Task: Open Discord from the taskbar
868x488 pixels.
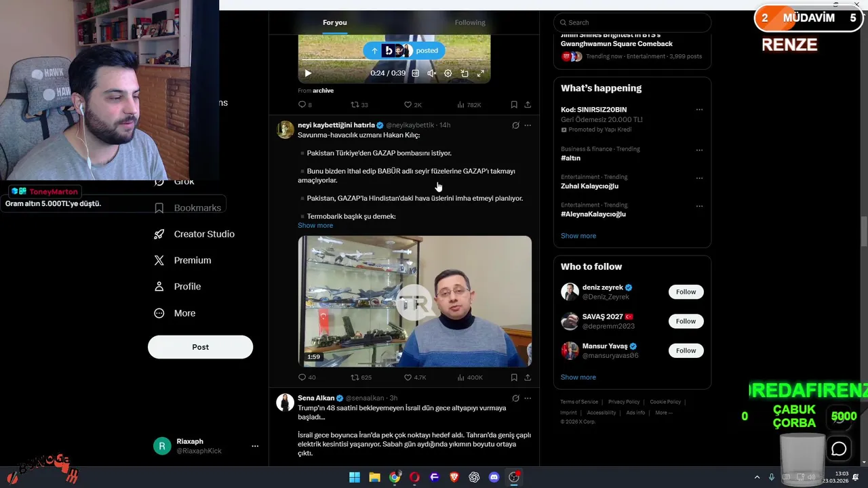Action: (494, 477)
